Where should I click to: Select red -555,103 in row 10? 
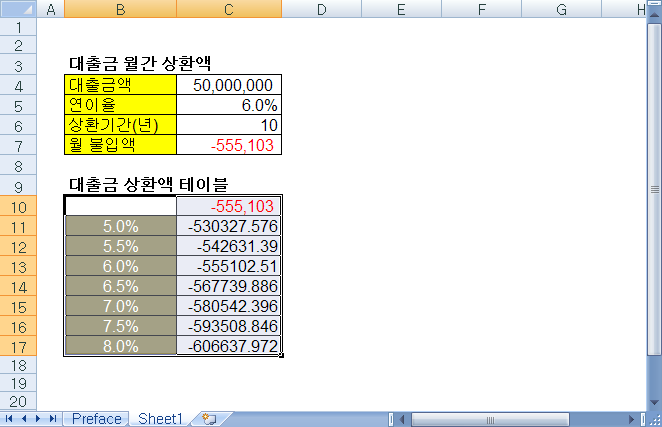coord(229,206)
